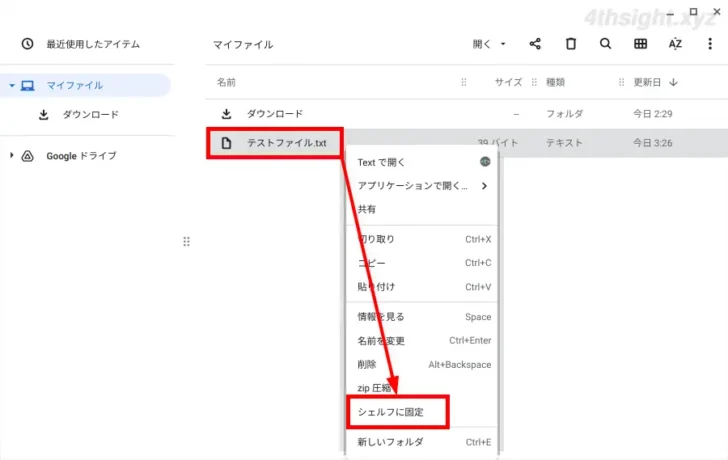Select 新しいフォルダ in context menu
728x460 pixels.
click(x=422, y=442)
